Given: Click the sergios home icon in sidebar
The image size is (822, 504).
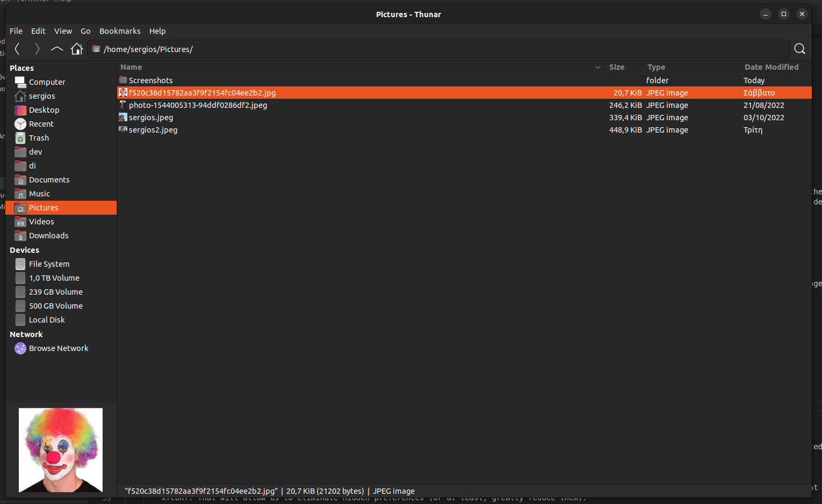Looking at the screenshot, I should coord(20,96).
